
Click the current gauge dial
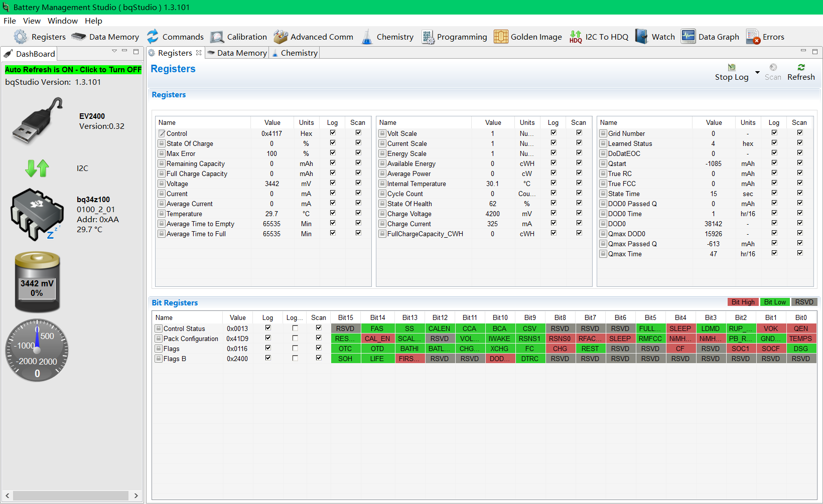click(37, 350)
